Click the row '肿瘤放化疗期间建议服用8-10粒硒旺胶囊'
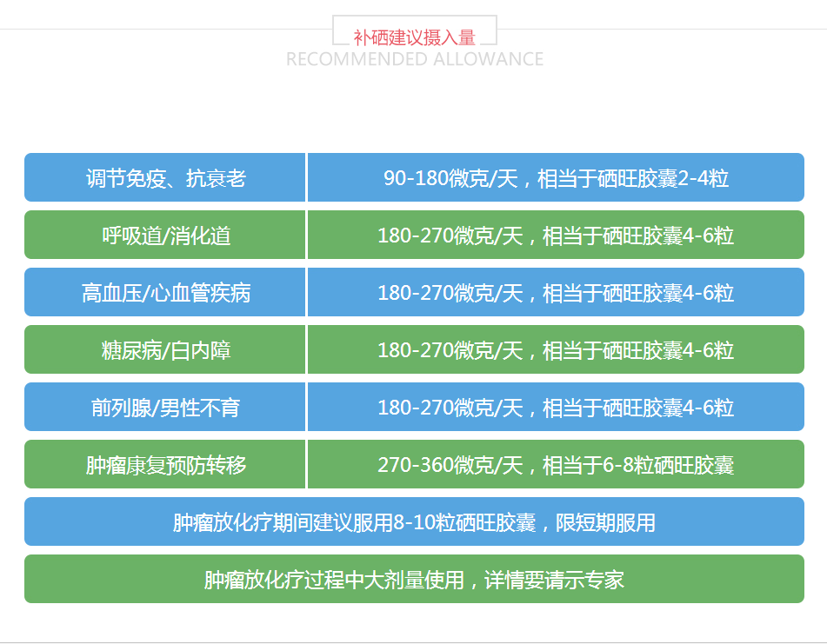The image size is (827, 644). click(415, 521)
